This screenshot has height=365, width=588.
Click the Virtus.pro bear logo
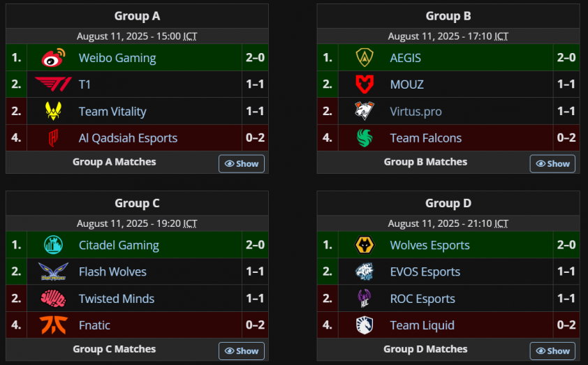(x=365, y=111)
